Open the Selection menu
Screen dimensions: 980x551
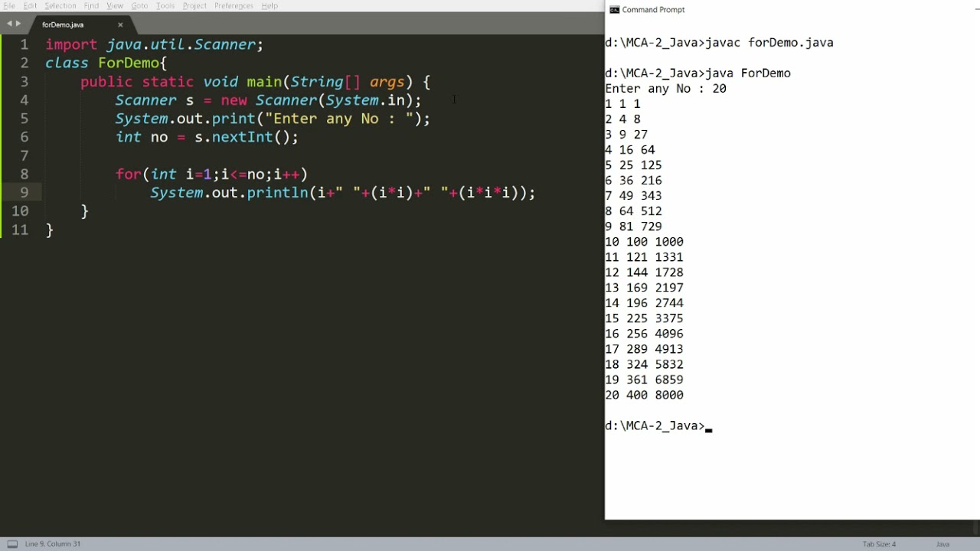click(60, 5)
